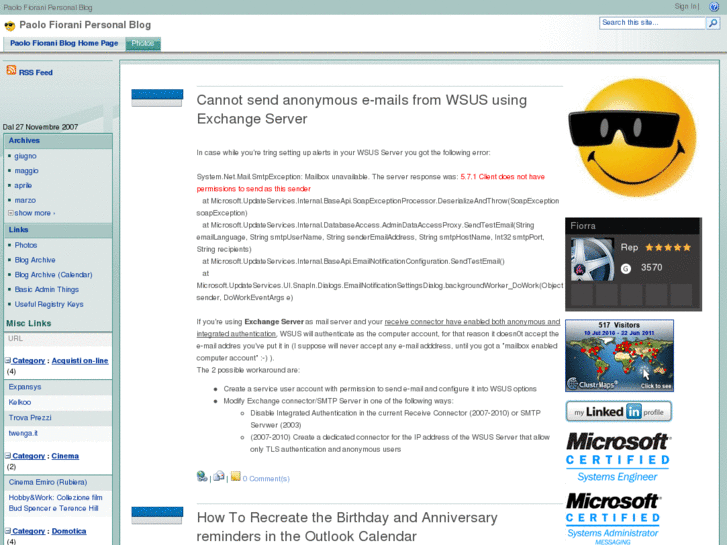Viewport: 727px width, 545px height.
Task: Click the permalink globe icon under the post
Action: (202, 476)
